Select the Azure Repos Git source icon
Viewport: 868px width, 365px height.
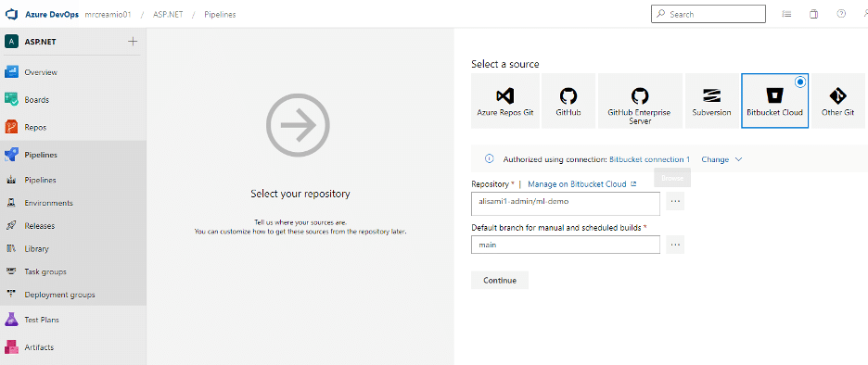[504, 96]
